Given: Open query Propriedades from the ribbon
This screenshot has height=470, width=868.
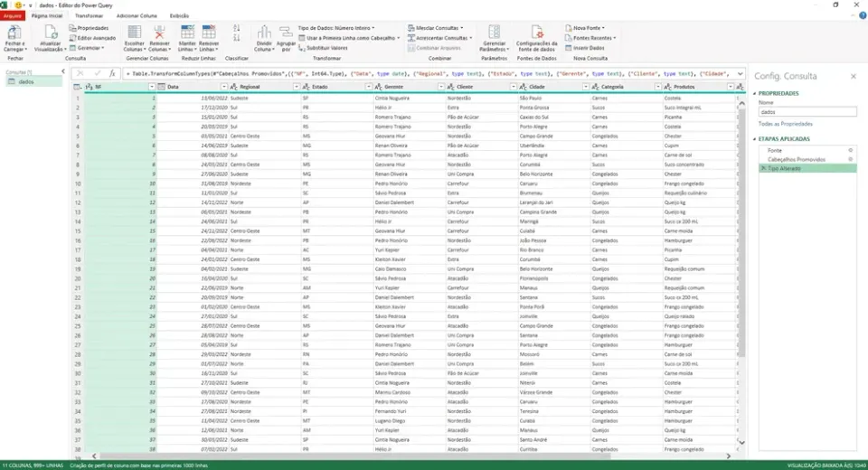Looking at the screenshot, I should click(x=89, y=28).
